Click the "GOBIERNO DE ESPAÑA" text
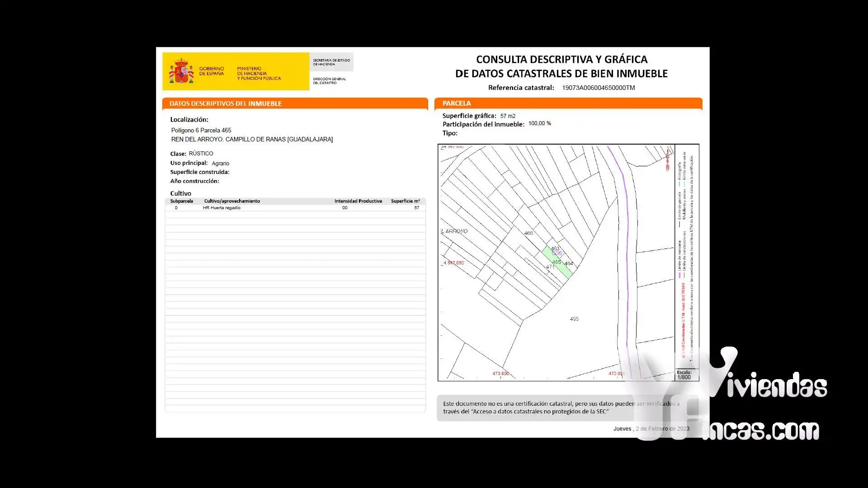Viewport: 868px width, 488px height. click(x=212, y=71)
